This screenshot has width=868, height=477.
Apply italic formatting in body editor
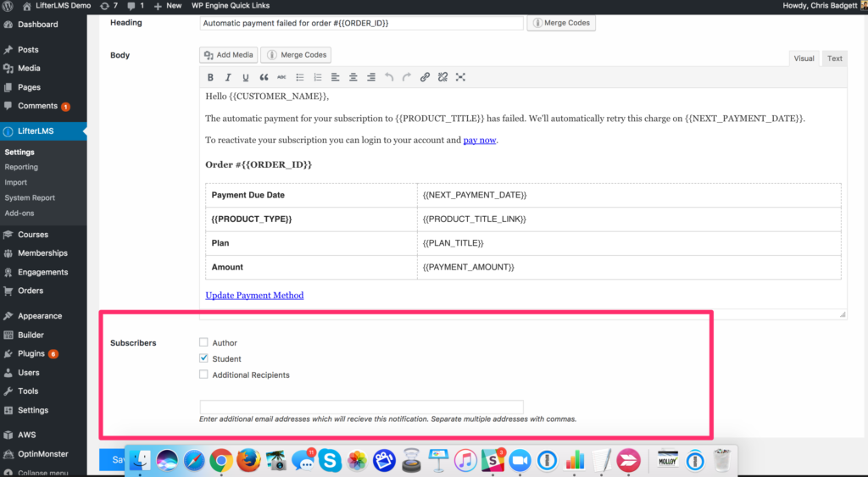227,77
